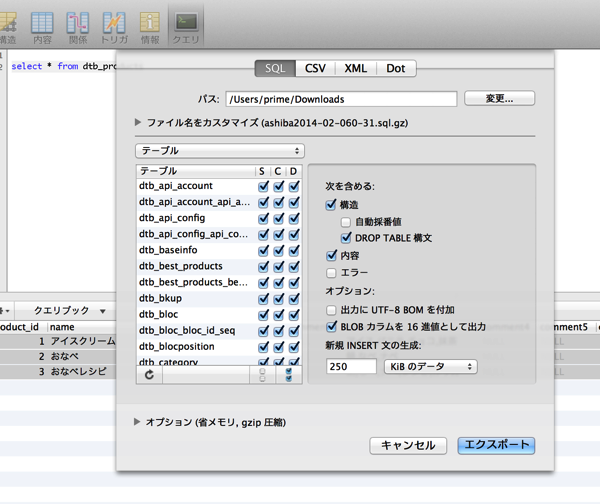Click the パス input field
Screen dimensions: 600x504
click(340, 99)
